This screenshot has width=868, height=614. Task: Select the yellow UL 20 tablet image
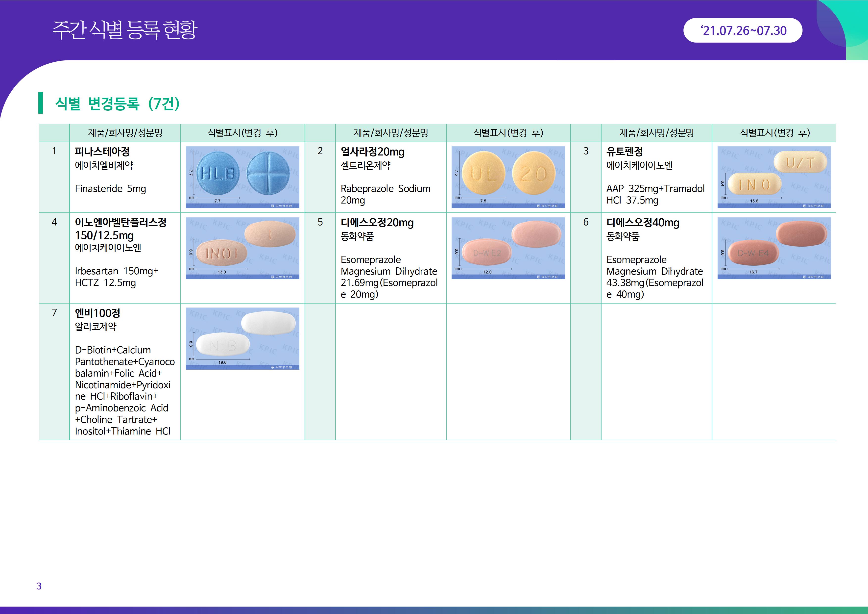[x=508, y=177]
